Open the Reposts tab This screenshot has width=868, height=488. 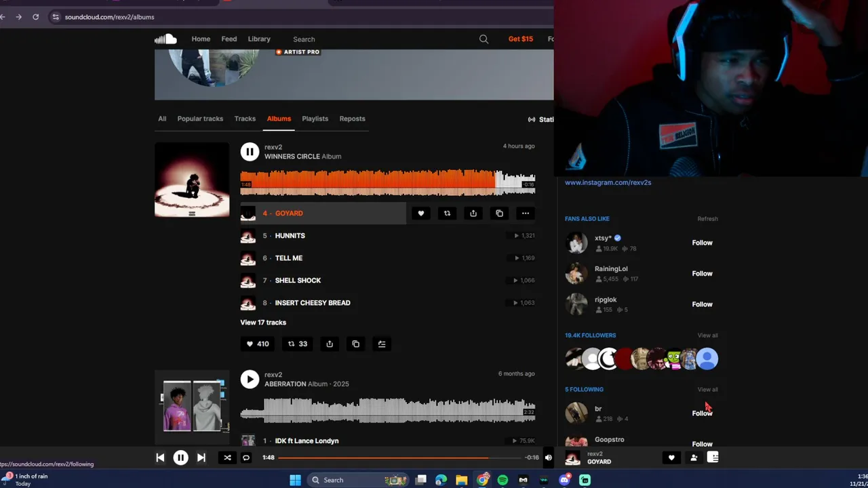(x=352, y=119)
